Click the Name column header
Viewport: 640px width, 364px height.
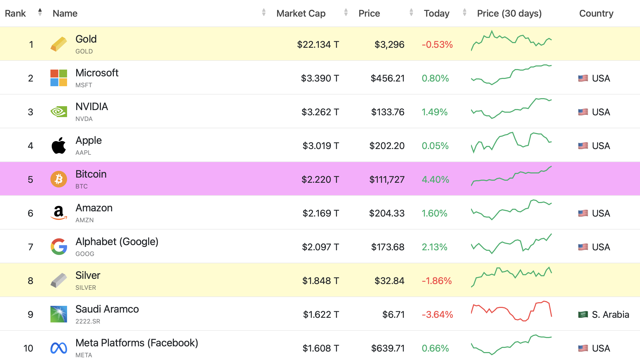tap(65, 13)
